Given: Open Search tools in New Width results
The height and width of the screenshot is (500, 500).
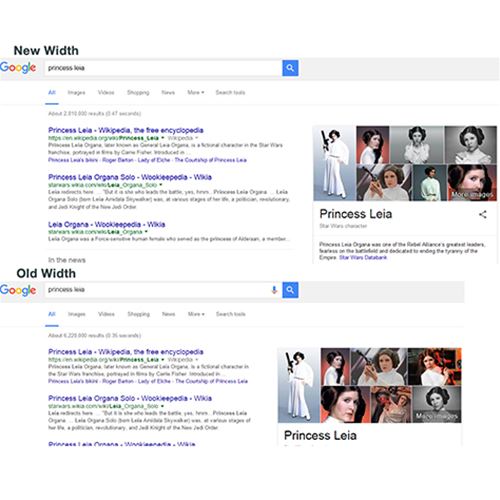Looking at the screenshot, I should 230,92.
